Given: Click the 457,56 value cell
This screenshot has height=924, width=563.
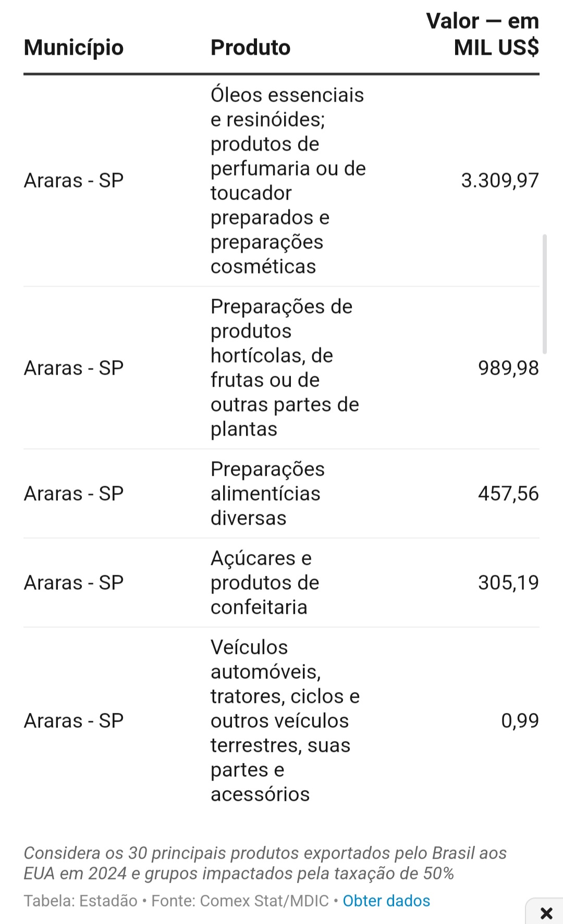Looking at the screenshot, I should coord(508,494).
